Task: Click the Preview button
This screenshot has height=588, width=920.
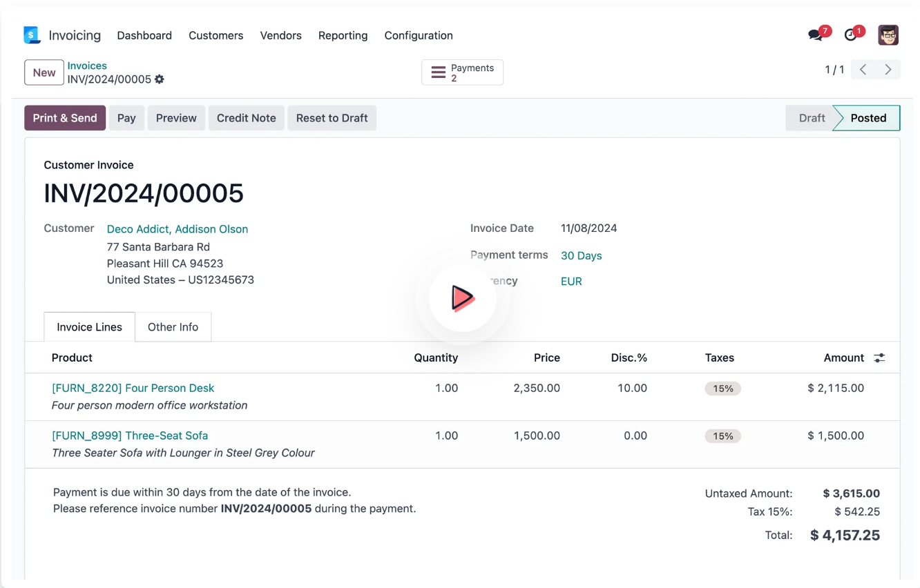Action: point(176,118)
